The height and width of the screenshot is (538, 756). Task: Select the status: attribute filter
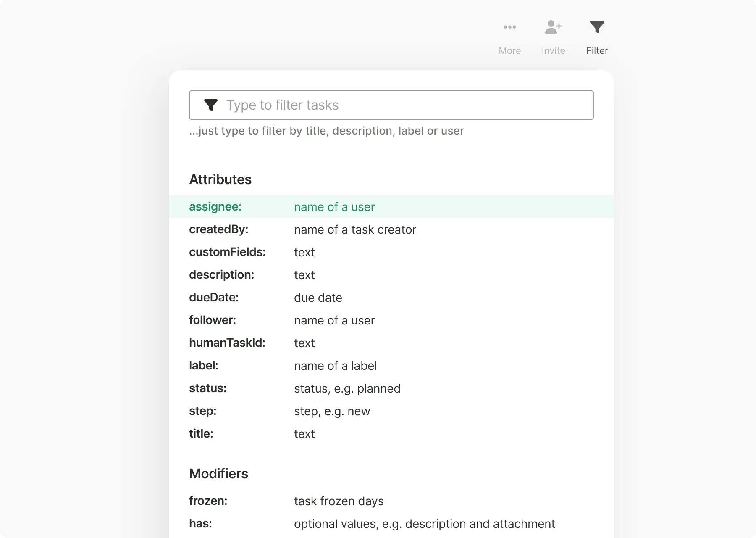(x=207, y=388)
